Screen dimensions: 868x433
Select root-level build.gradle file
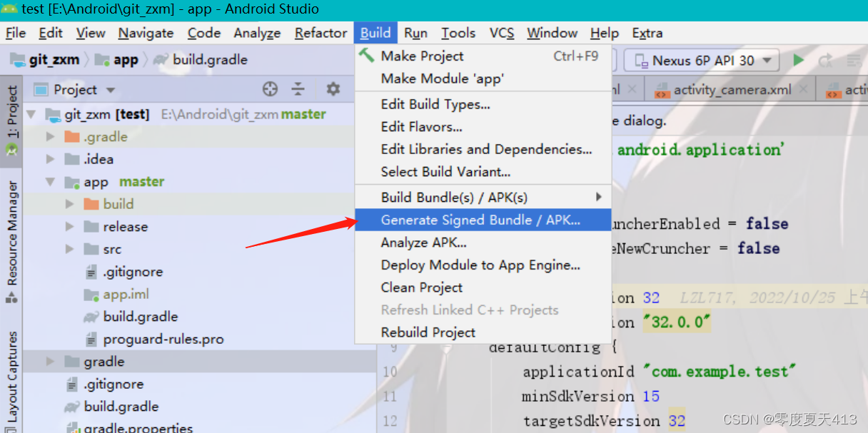click(121, 407)
